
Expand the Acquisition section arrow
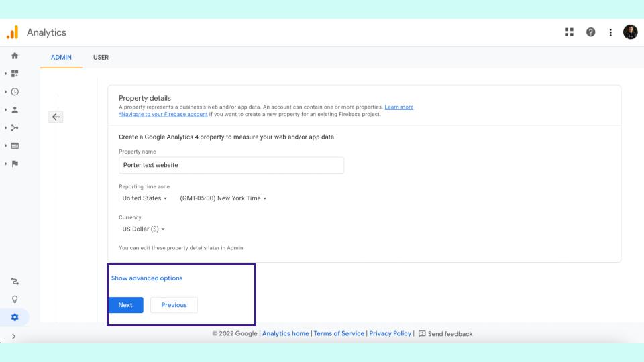[x=6, y=127]
